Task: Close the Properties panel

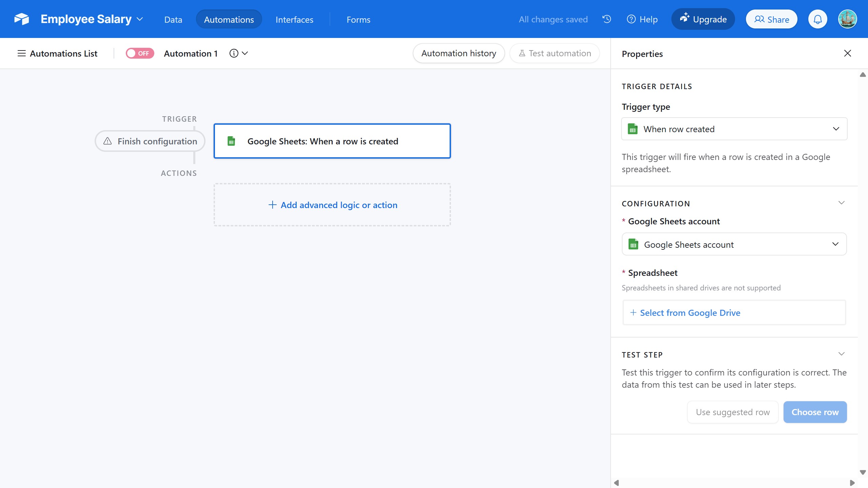Action: [847, 53]
